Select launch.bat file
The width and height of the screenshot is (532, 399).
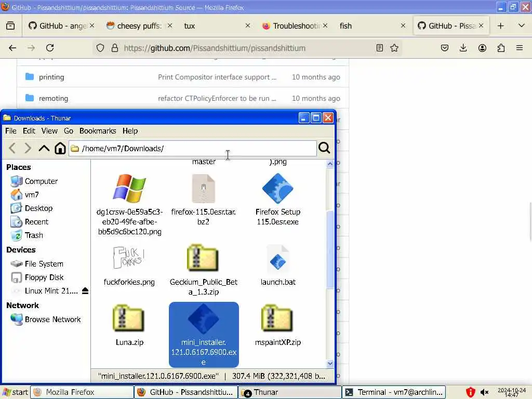pyautogui.click(x=278, y=267)
